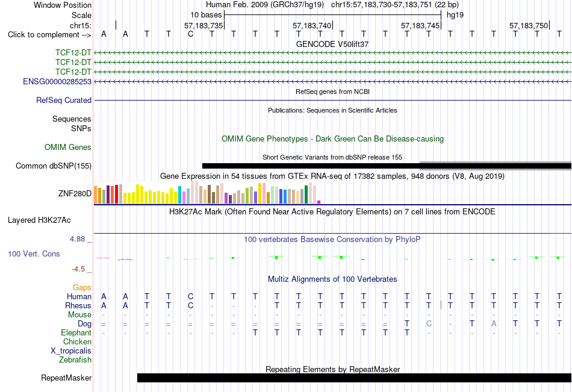Click the Gaps row label
Screen dimensions: 572x392
pyautogui.click(x=82, y=288)
